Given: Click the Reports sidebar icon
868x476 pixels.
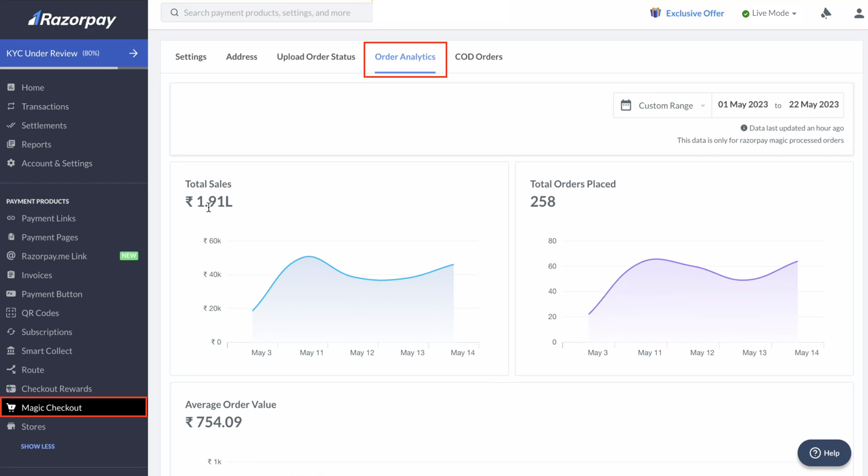Looking at the screenshot, I should coord(11,144).
